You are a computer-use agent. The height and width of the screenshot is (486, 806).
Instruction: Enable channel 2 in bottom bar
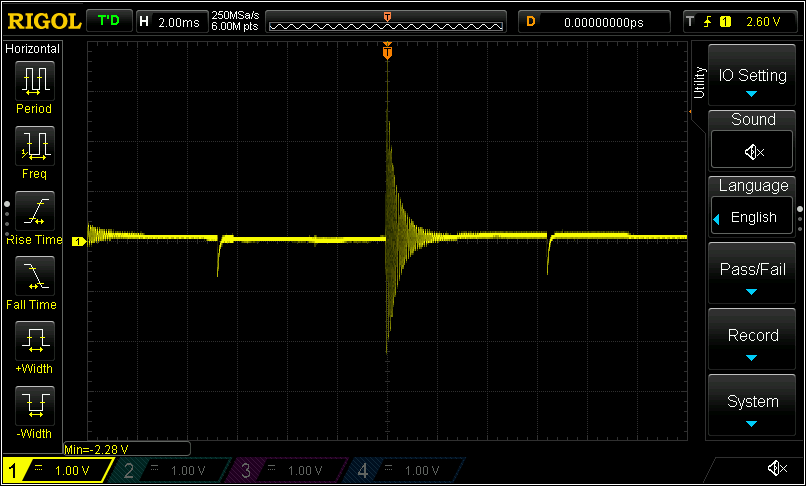(166, 470)
